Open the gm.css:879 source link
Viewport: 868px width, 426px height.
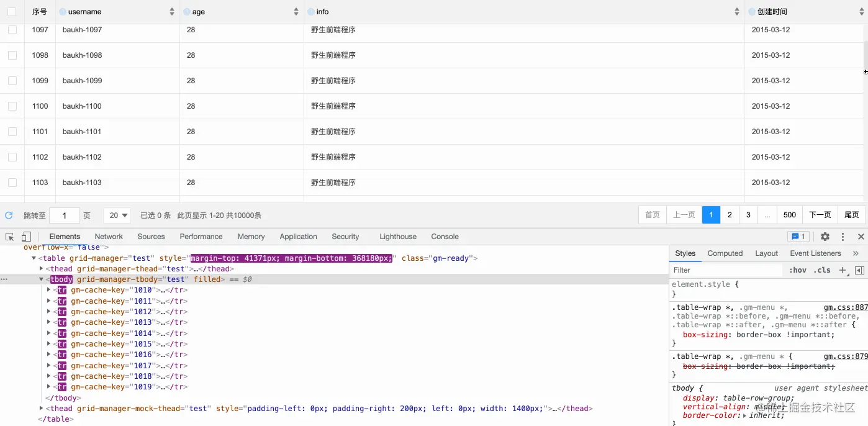pyautogui.click(x=846, y=356)
